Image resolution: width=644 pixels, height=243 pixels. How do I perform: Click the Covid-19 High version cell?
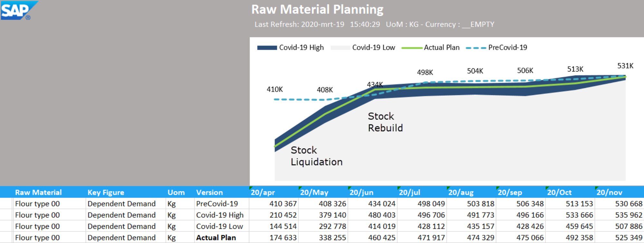(220, 215)
